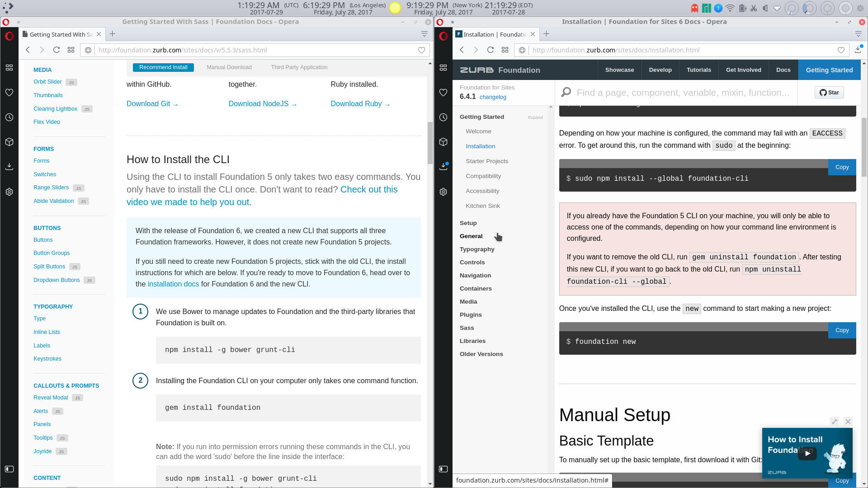Click the right window vertical scrollbar thumb
868x488 pixels.
[x=864, y=147]
